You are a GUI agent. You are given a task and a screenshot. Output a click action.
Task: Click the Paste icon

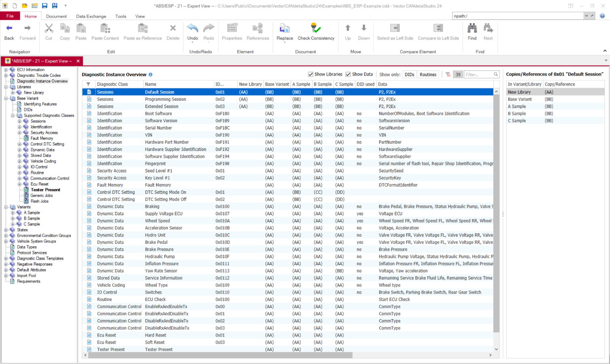pyautogui.click(x=81, y=28)
